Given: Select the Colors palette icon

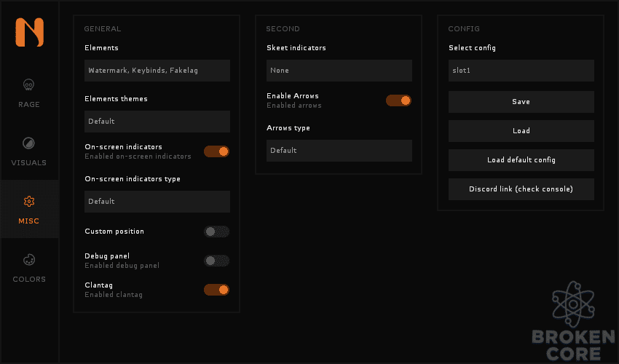Looking at the screenshot, I should pos(29,260).
